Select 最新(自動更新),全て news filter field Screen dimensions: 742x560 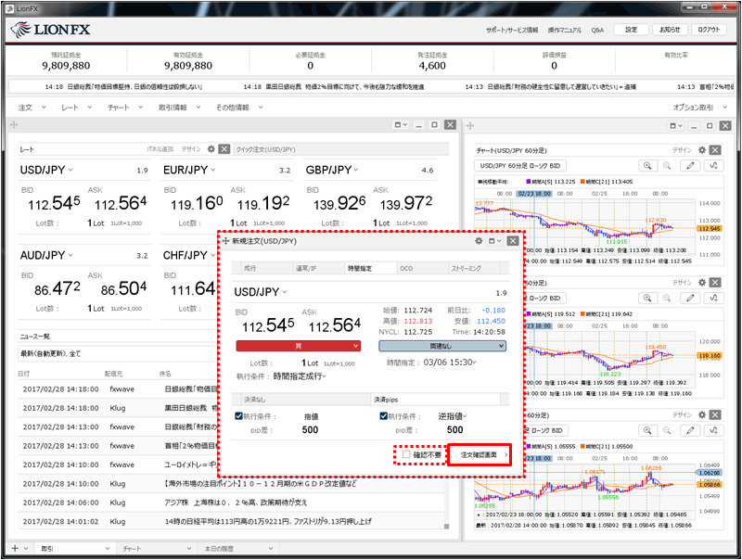tap(118, 353)
